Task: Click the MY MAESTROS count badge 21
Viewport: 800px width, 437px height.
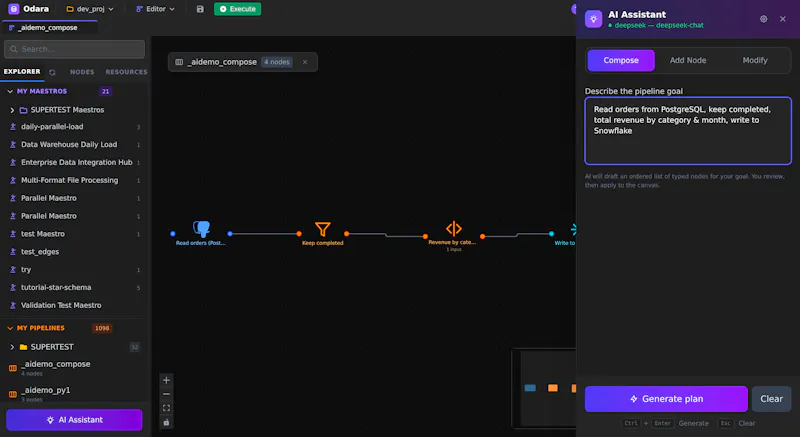Action: [x=105, y=91]
